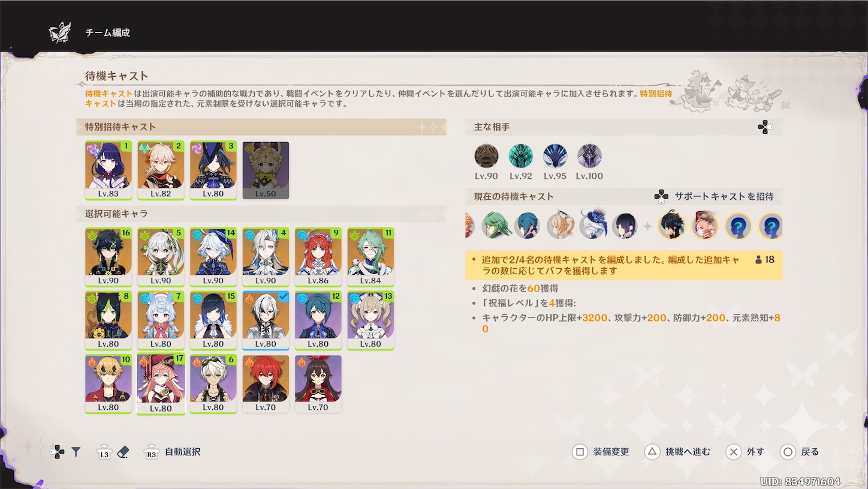Toggle selection of character numbered 16

click(x=108, y=257)
